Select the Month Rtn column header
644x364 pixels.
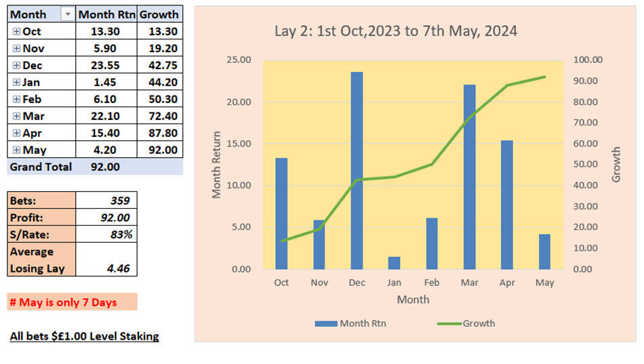[106, 14]
